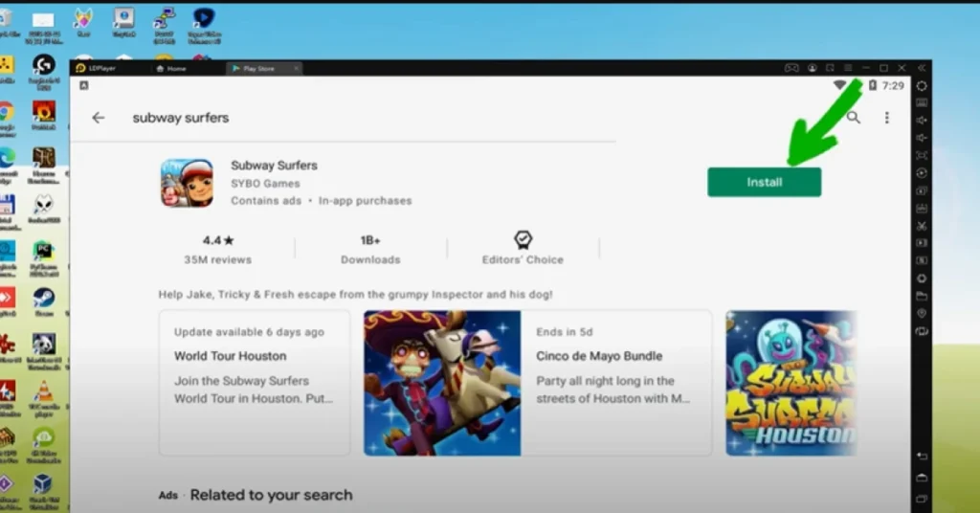Click the battery status icon

coord(872,85)
